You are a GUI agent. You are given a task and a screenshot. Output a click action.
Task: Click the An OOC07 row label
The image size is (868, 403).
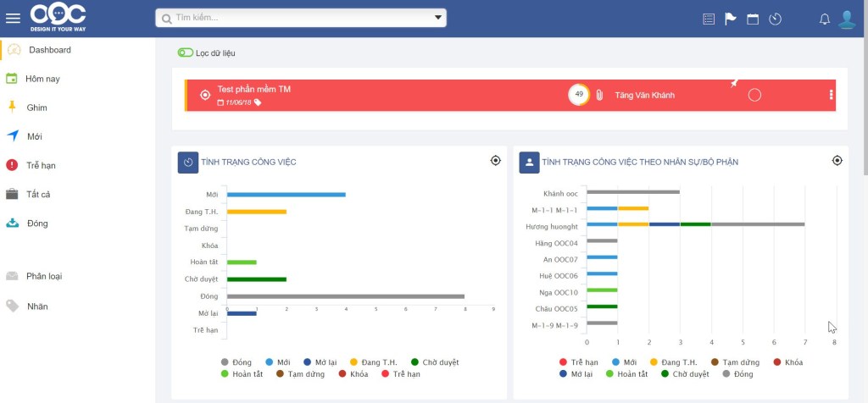(x=560, y=259)
